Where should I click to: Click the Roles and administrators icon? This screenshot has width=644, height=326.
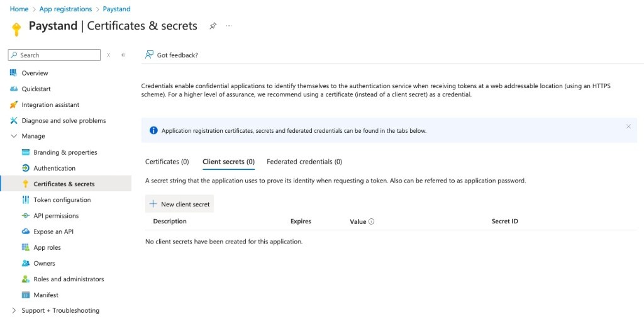tap(25, 279)
